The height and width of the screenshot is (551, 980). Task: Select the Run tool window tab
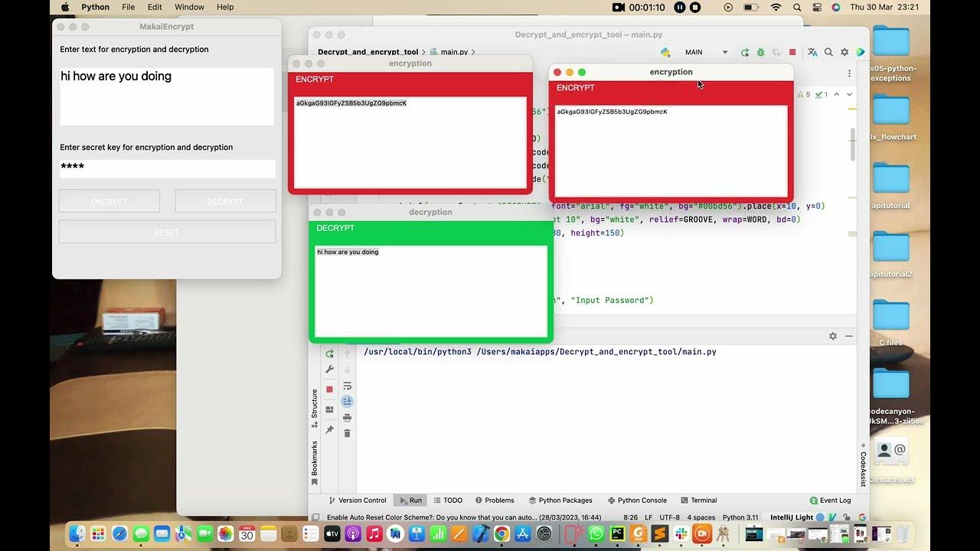(410, 500)
